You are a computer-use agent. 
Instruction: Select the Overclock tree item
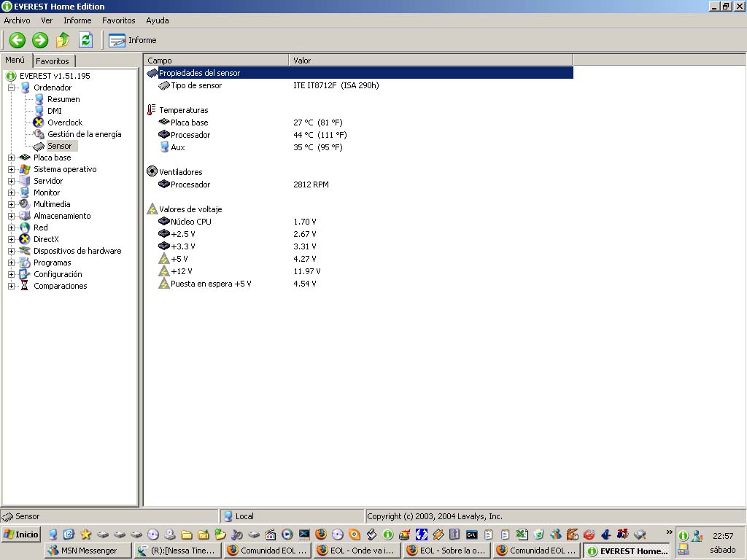[64, 122]
